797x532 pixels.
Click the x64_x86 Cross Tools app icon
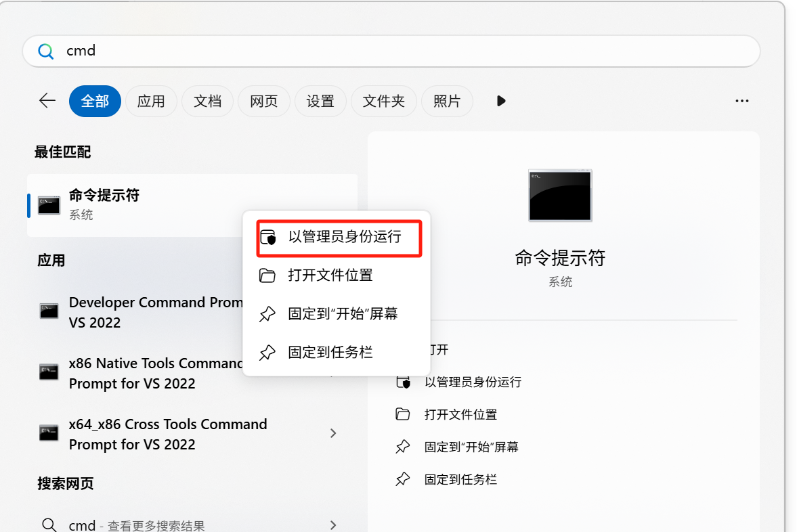[x=49, y=433]
